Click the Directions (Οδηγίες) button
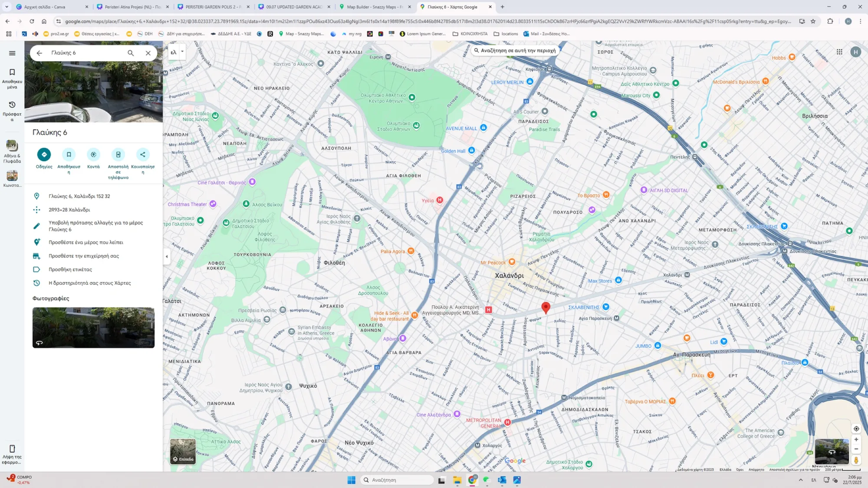The width and height of the screenshot is (868, 488). tap(44, 154)
